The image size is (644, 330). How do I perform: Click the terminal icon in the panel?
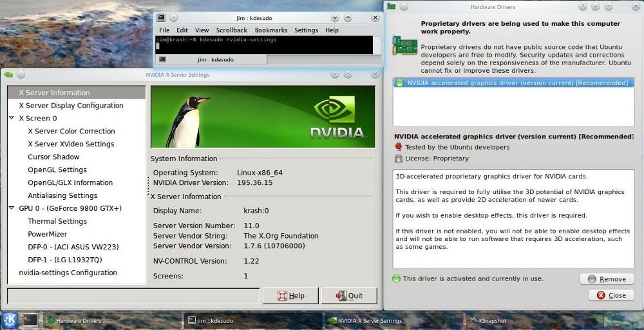30,320
